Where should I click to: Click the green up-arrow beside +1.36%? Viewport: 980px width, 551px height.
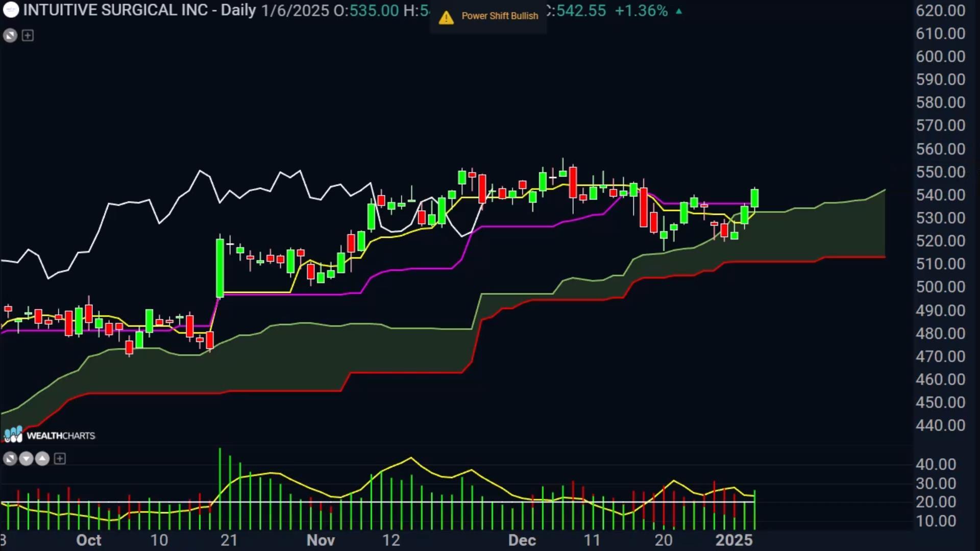tap(679, 11)
